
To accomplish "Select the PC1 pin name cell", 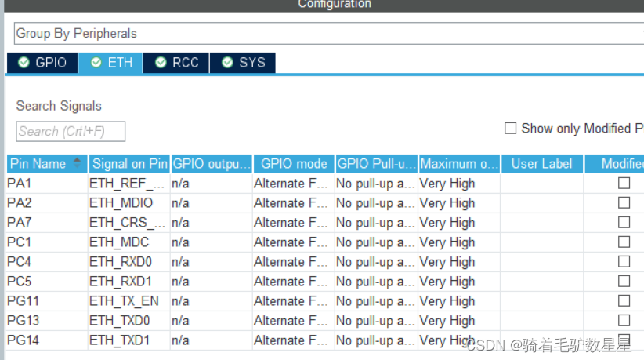I will (47, 242).
